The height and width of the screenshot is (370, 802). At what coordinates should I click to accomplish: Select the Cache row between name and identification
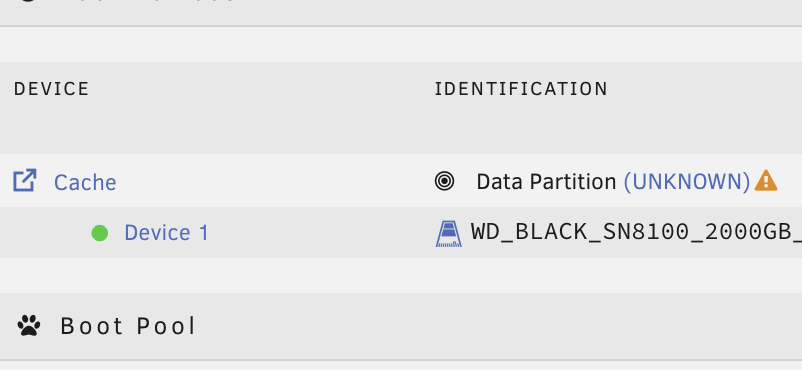coord(275,181)
